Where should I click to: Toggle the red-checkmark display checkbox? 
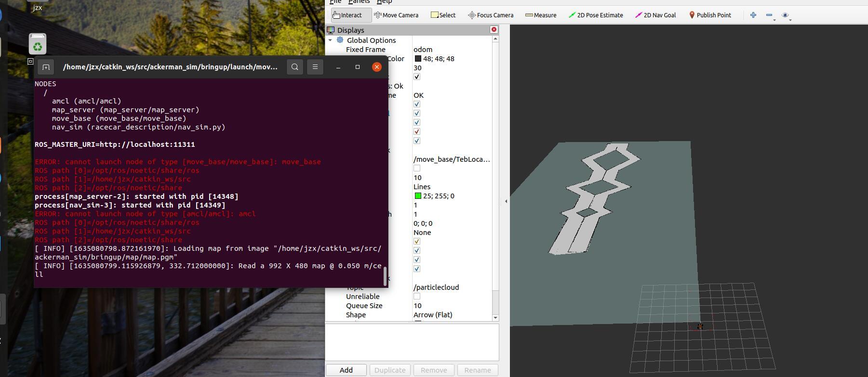(417, 132)
